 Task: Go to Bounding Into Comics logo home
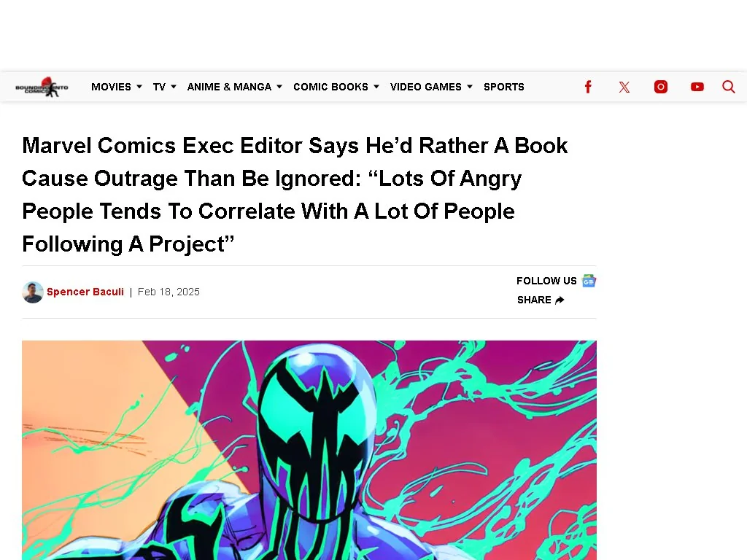coord(42,87)
